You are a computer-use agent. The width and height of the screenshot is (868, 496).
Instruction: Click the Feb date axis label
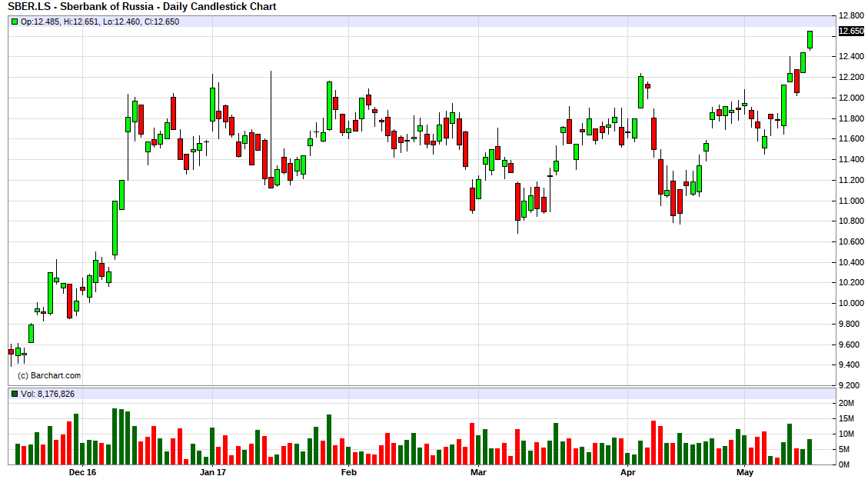pyautogui.click(x=349, y=472)
